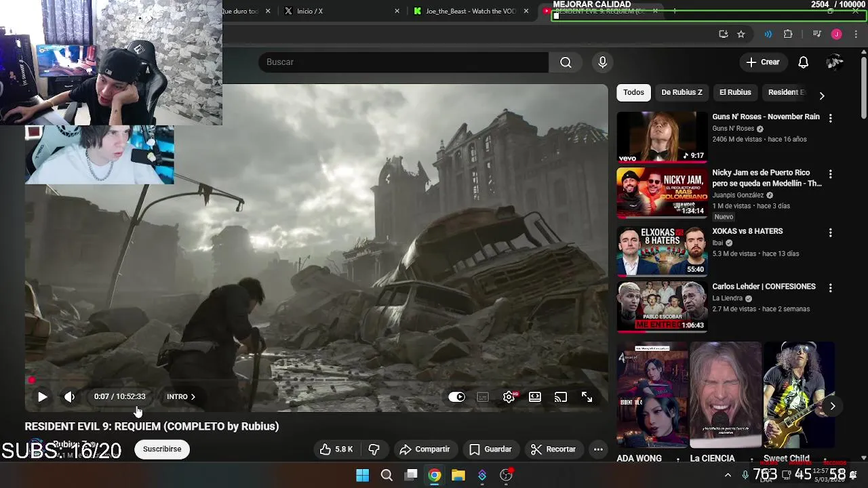This screenshot has width=868, height=488.
Task: Open OBS Studio taskbar icon
Action: click(506, 475)
